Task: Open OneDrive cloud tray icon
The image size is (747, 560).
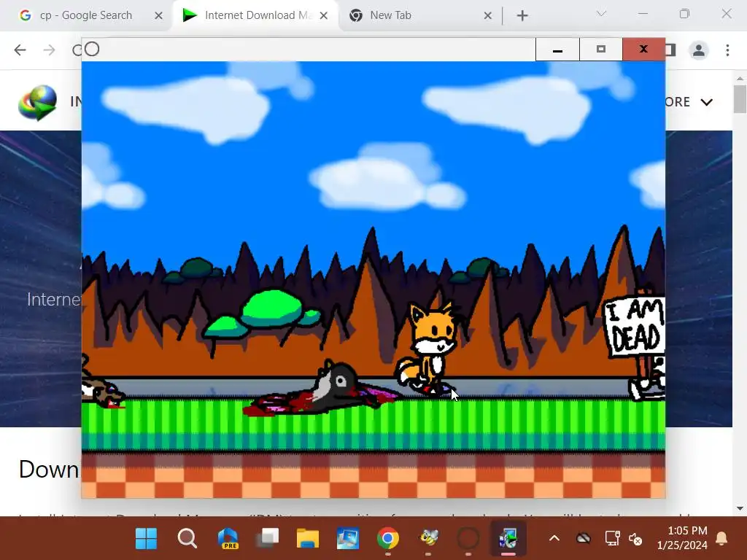Action: [x=583, y=539]
